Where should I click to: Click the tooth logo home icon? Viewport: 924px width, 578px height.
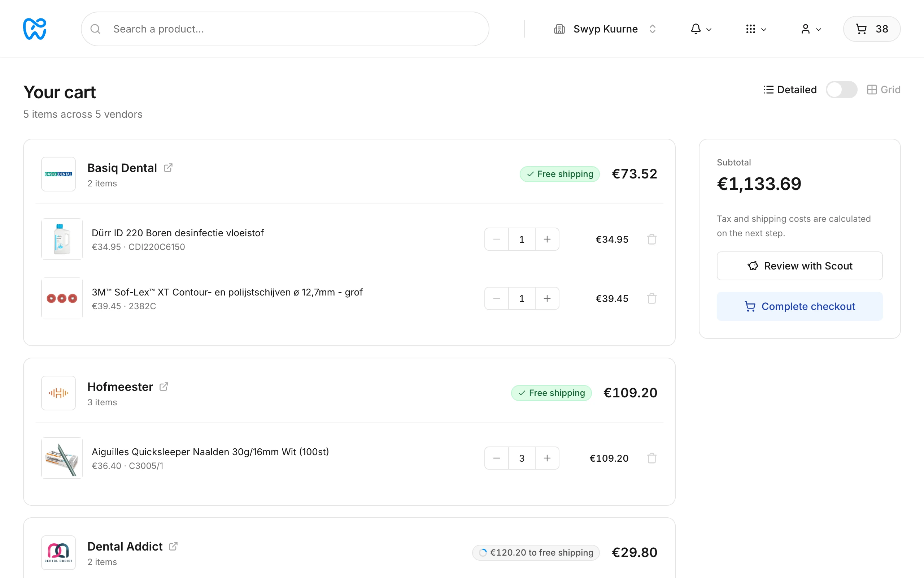click(35, 29)
